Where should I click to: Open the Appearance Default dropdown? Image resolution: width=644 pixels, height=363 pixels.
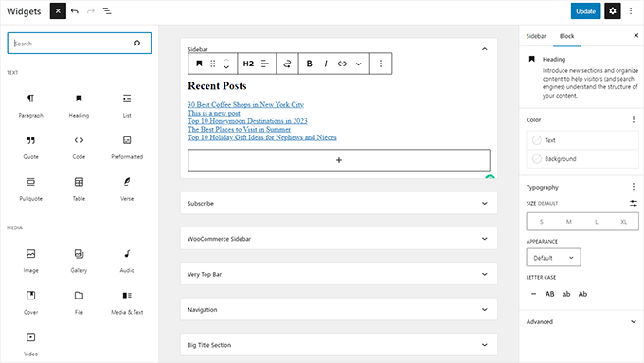point(553,258)
